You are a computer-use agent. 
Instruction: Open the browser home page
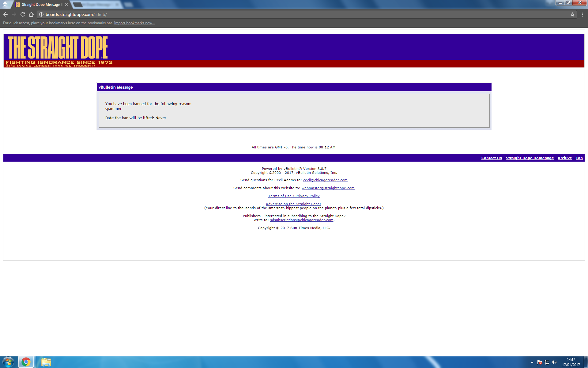point(31,14)
